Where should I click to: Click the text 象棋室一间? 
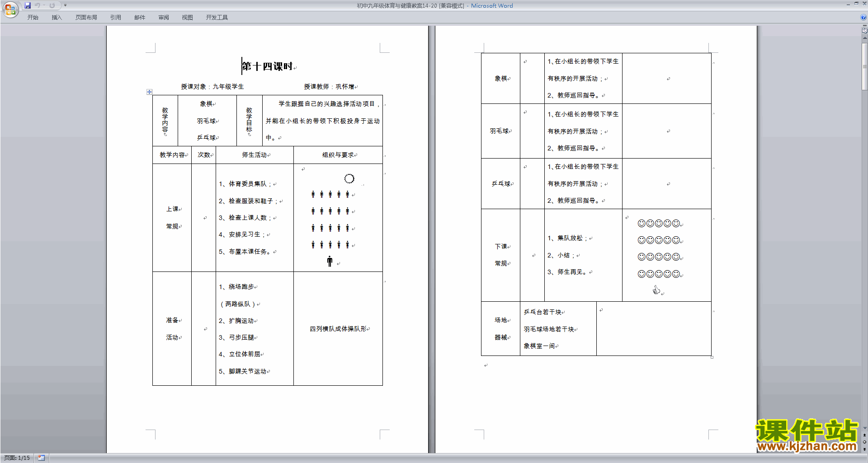point(539,346)
